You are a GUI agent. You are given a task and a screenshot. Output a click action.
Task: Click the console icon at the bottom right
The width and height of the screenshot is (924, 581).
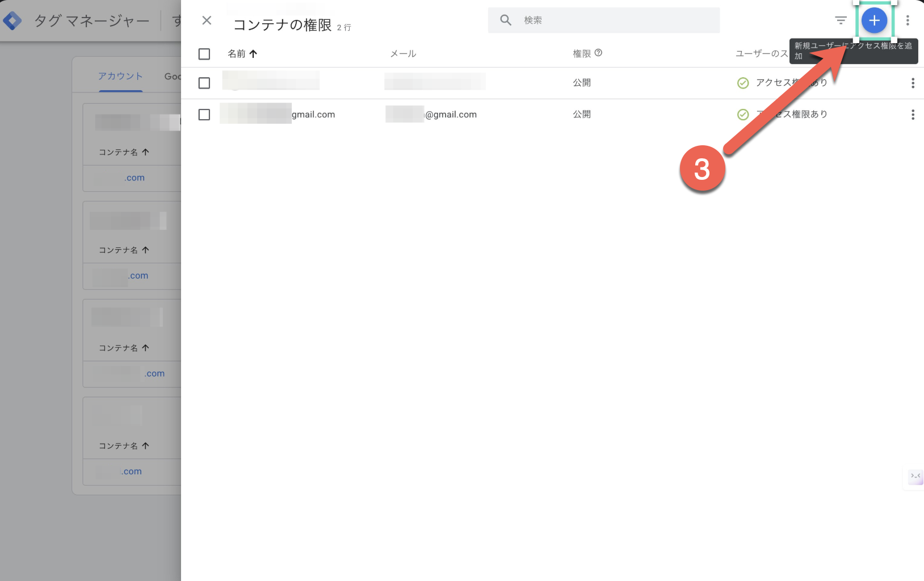click(x=915, y=477)
